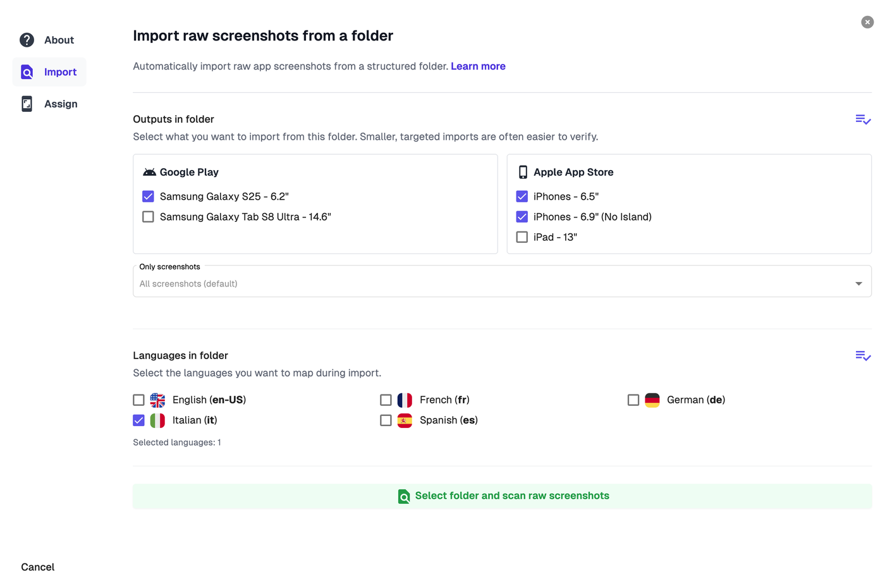The height and width of the screenshot is (588, 885).
Task: Click select-all icon for Languages in folder
Action: tap(863, 356)
